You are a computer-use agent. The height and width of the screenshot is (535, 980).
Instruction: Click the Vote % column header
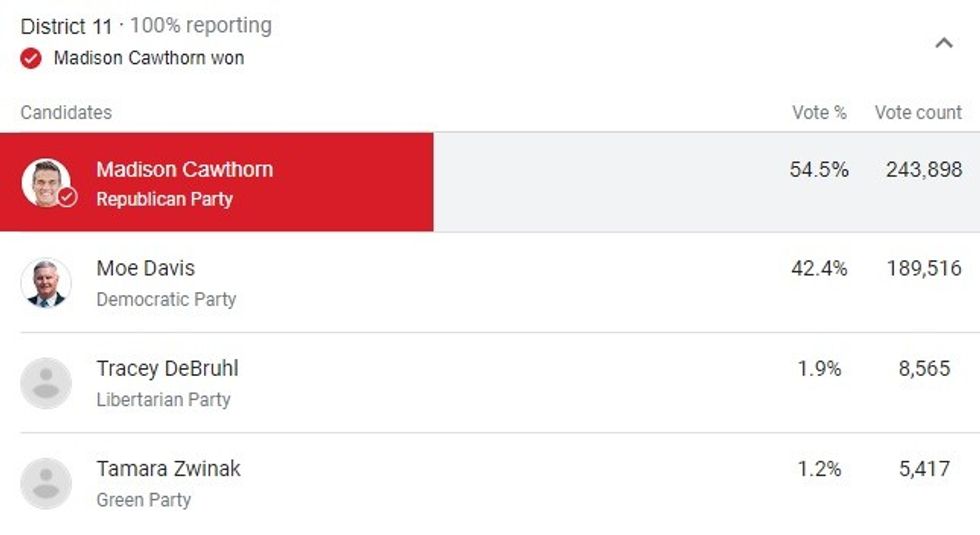pos(819,112)
